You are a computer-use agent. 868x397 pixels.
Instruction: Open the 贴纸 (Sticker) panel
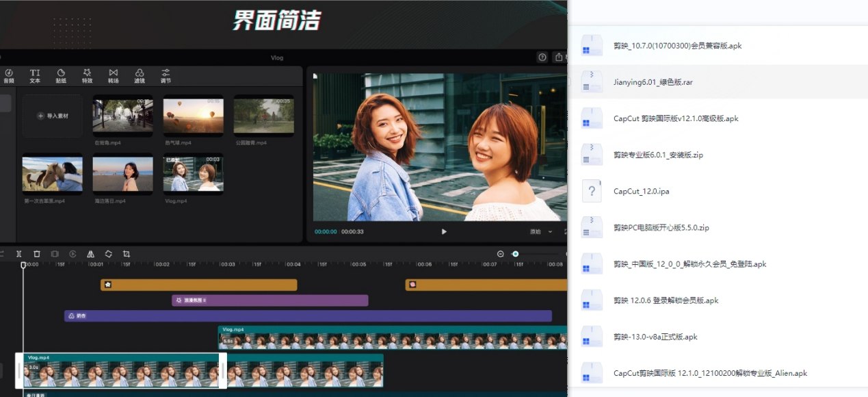pyautogui.click(x=61, y=75)
